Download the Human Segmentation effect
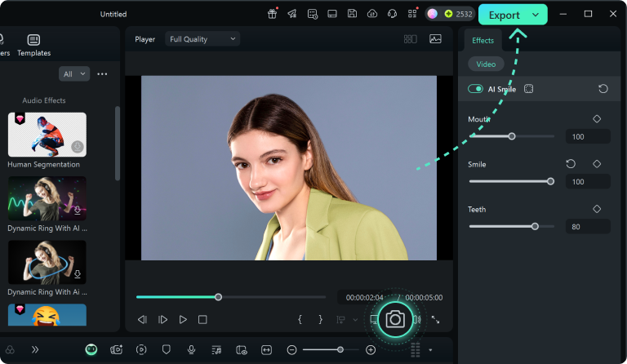The image size is (627, 364). point(78,147)
